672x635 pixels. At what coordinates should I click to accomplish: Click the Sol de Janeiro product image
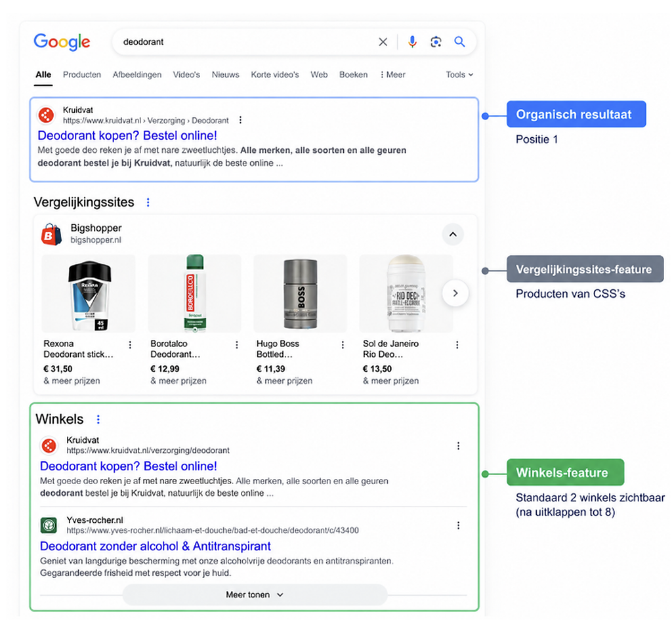click(406, 293)
